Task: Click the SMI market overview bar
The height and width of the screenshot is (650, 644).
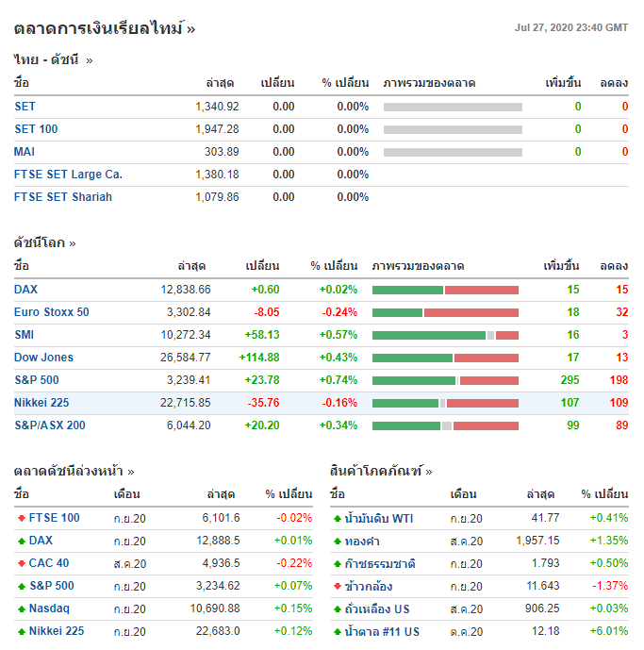Action: (x=445, y=335)
